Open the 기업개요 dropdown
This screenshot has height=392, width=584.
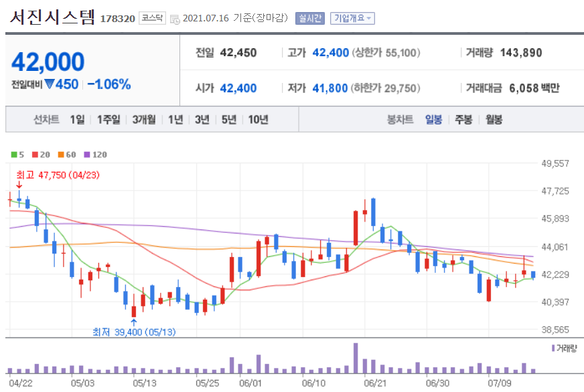tap(352, 18)
